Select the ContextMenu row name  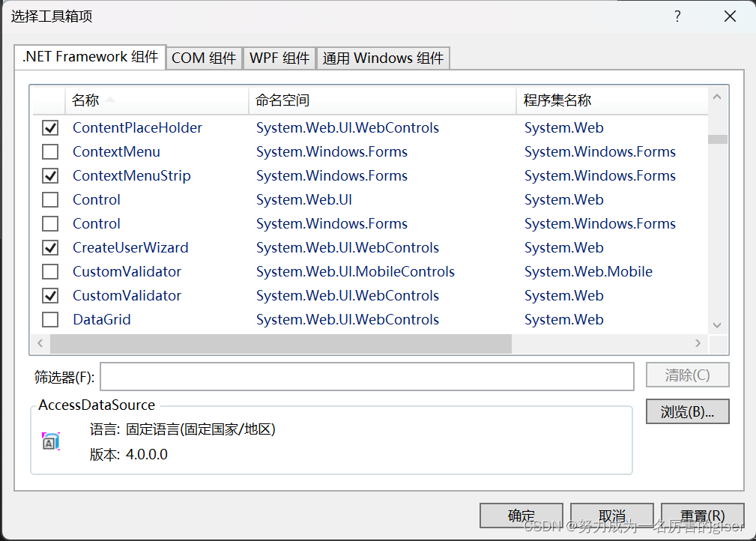116,152
